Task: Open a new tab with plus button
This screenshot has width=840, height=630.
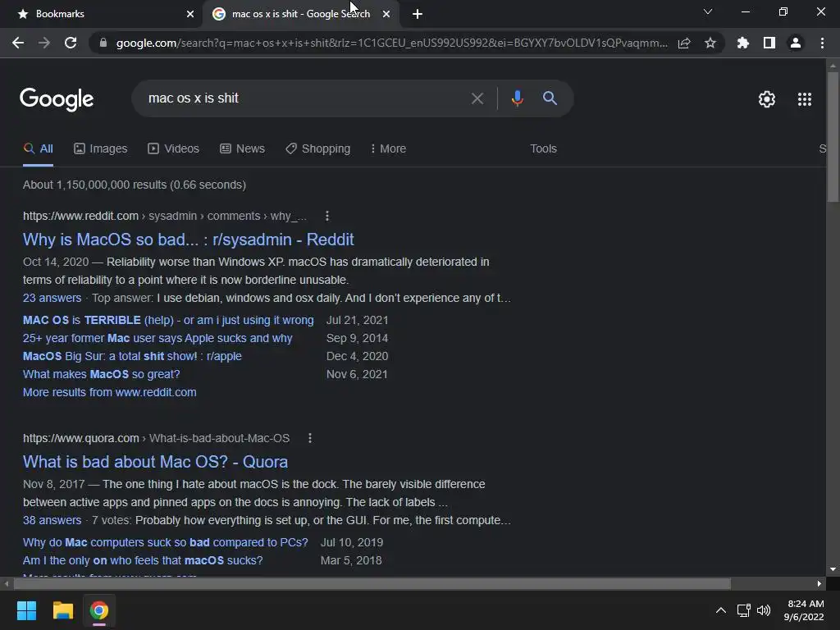Action: (x=418, y=14)
